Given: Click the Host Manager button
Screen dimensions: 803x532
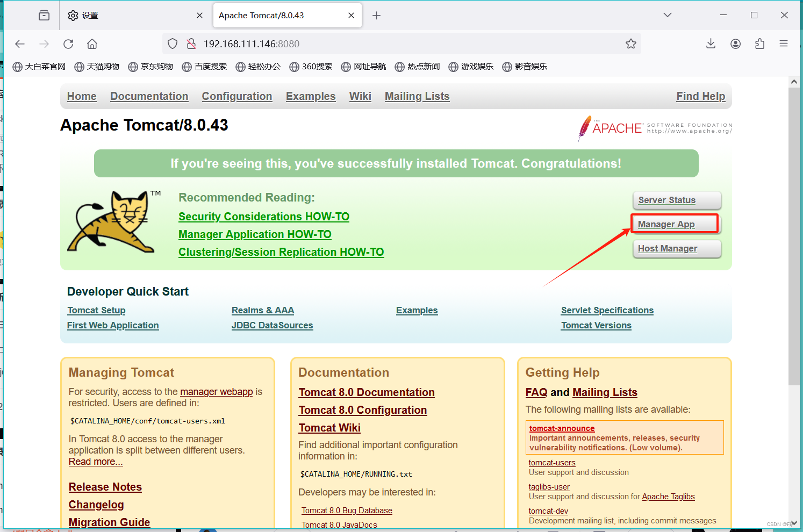Looking at the screenshot, I should coord(677,248).
